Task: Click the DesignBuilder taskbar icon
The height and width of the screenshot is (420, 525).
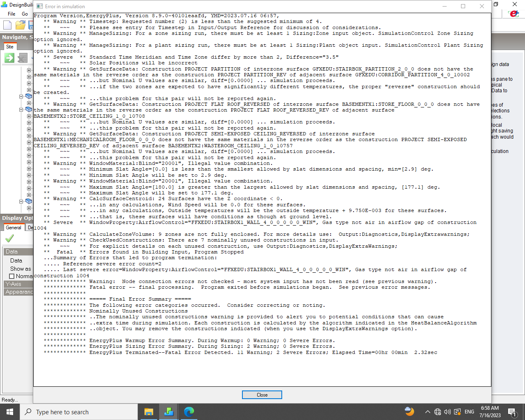Action: coord(169,412)
